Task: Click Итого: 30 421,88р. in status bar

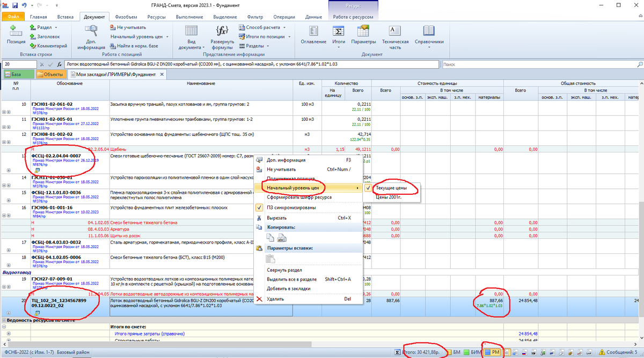Action: coord(420,352)
